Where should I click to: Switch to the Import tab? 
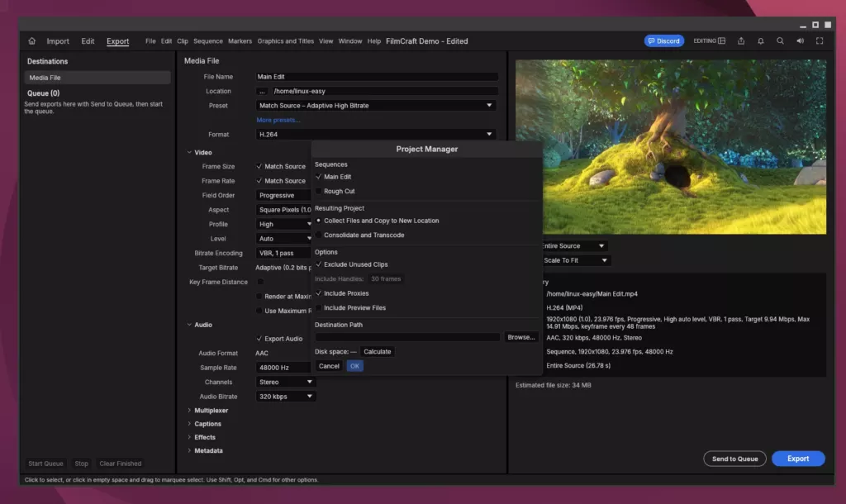(58, 41)
